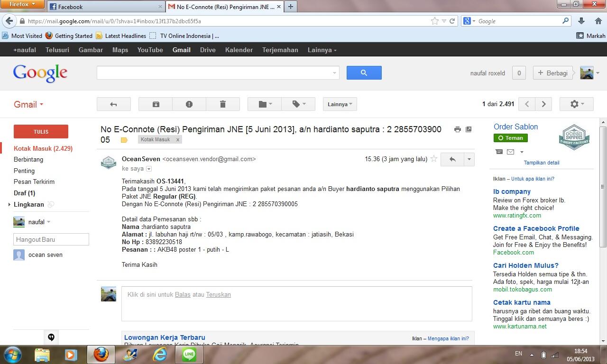Viewport: 607px width, 364px height.
Task: Open Firefox downloads arrow icon
Action: coord(581,21)
